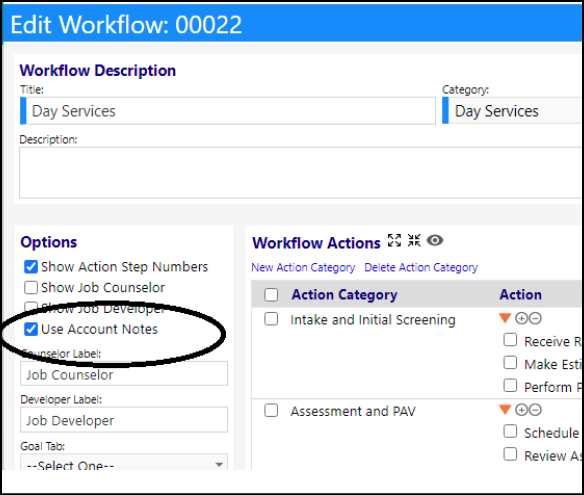This screenshot has height=495, width=584.
Task: Enable the Show Job Counselor checkbox
Action: pos(31,288)
